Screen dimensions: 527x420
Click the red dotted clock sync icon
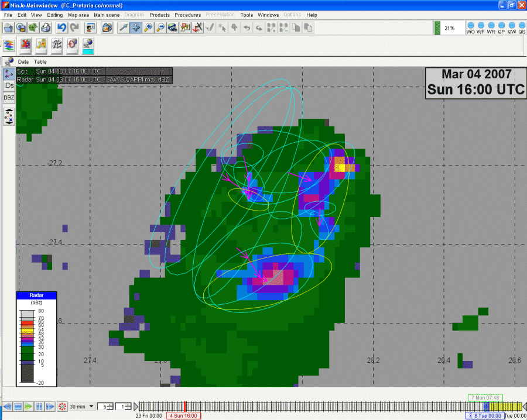click(62, 407)
